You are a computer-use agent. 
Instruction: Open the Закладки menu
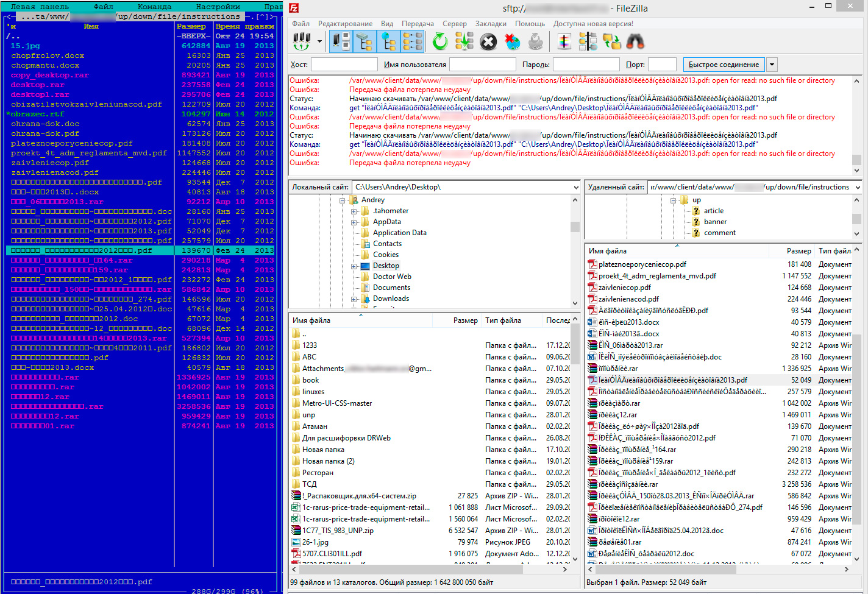pos(491,24)
